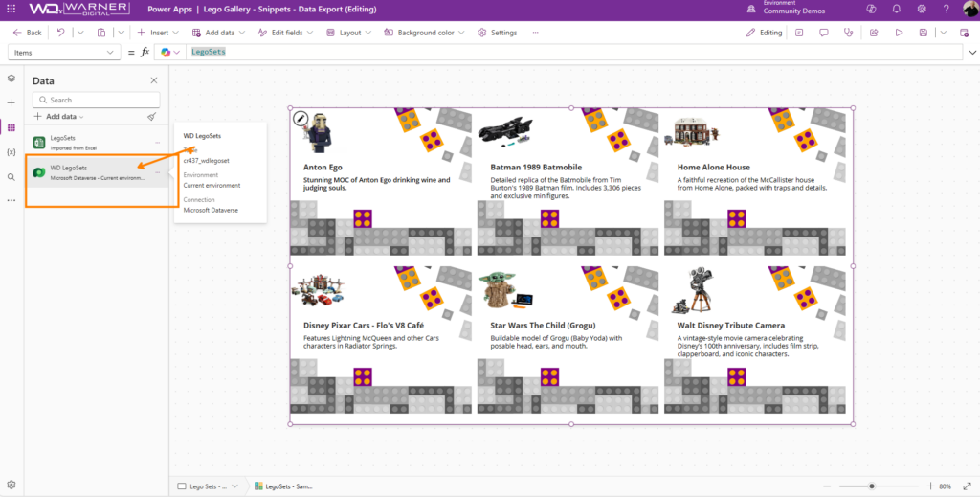Click the Publish icon
Image resolution: width=980 pixels, height=497 pixels.
[x=965, y=33]
